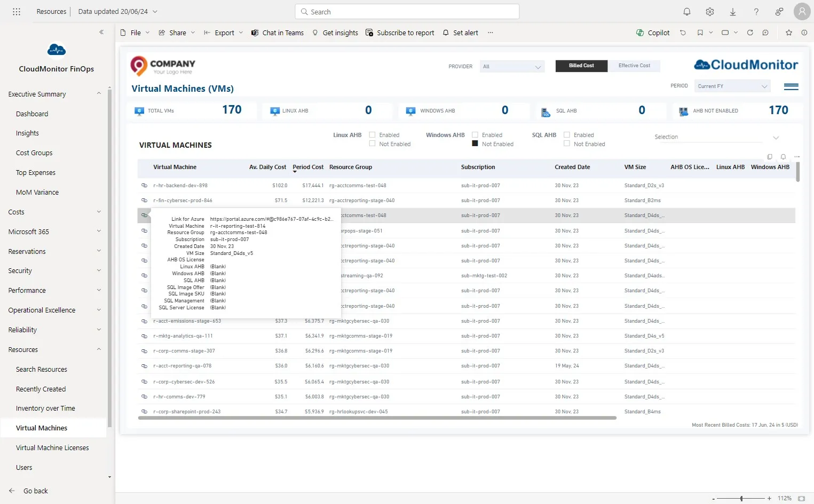Click the table horizontal scrollbar
This screenshot has width=814, height=504.
pyautogui.click(x=377, y=418)
